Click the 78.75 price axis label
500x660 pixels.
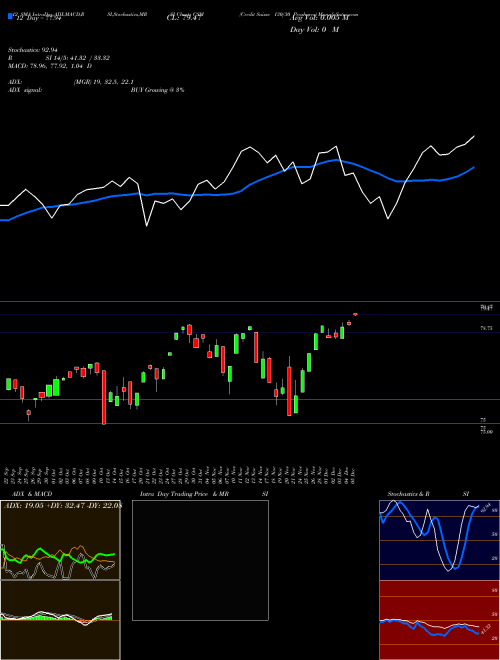click(x=487, y=328)
